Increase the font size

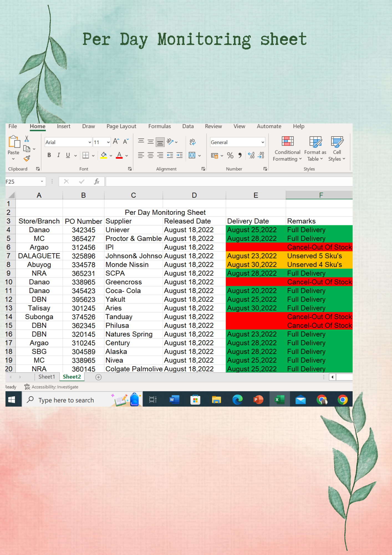[x=116, y=142]
